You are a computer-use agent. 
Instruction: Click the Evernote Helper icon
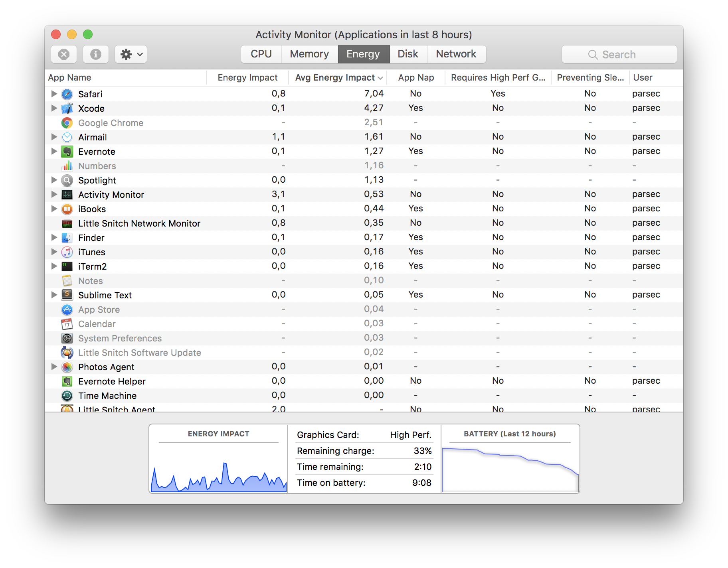click(67, 381)
